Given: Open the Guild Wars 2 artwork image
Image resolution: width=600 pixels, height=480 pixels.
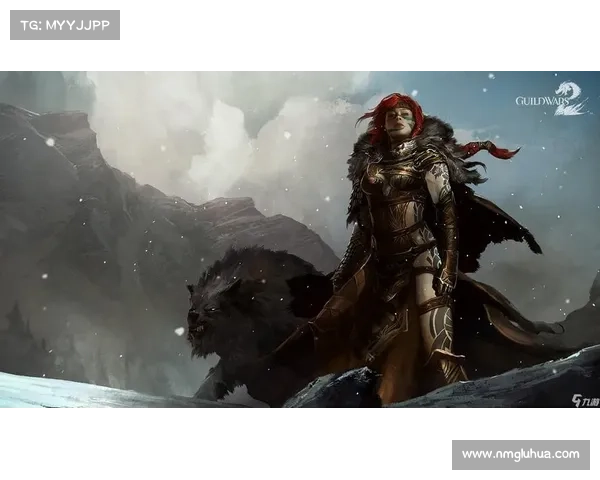Looking at the screenshot, I should (x=300, y=239).
